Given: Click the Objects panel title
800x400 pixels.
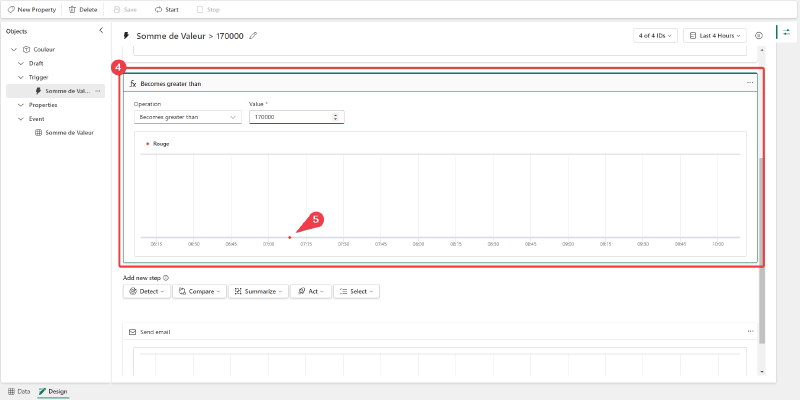Looking at the screenshot, I should 16,31.
